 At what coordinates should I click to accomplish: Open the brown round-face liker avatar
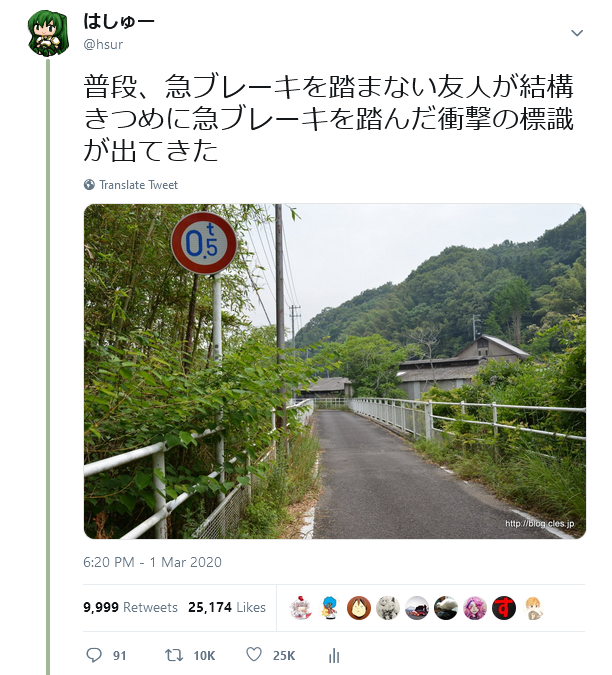(359, 608)
